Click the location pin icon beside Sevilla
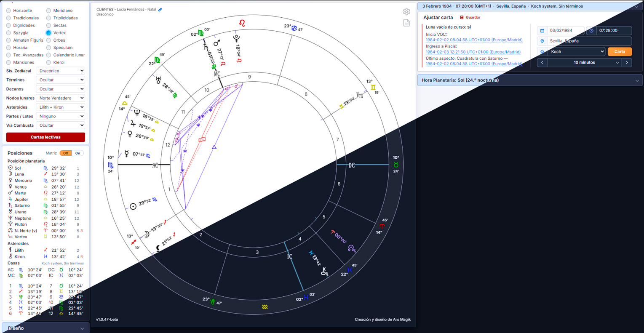Screen dimensions: 644x333 [542, 41]
